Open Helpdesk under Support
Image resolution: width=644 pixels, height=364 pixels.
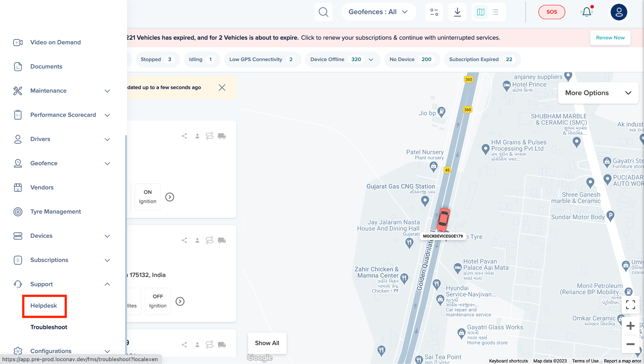(44, 306)
